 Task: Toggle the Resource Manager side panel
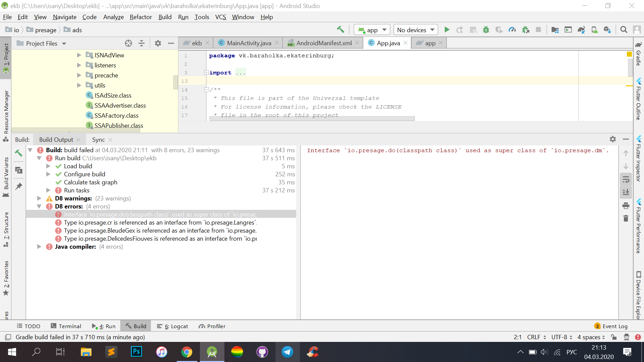6,116
